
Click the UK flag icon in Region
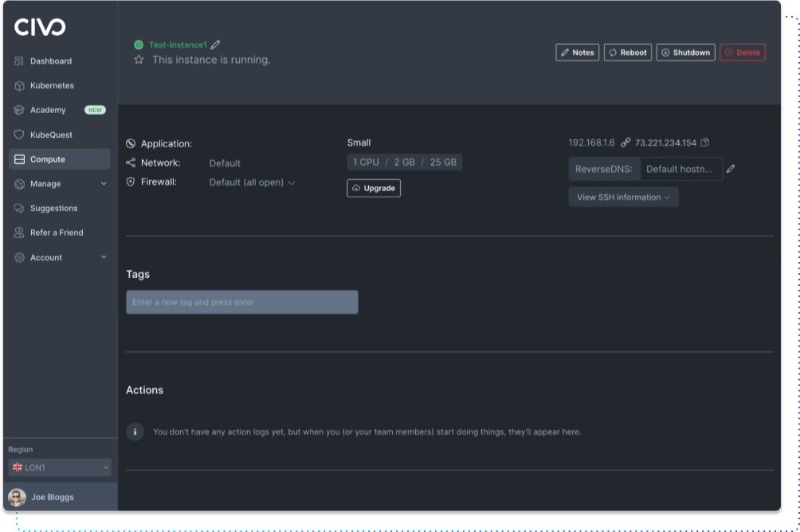pos(18,467)
